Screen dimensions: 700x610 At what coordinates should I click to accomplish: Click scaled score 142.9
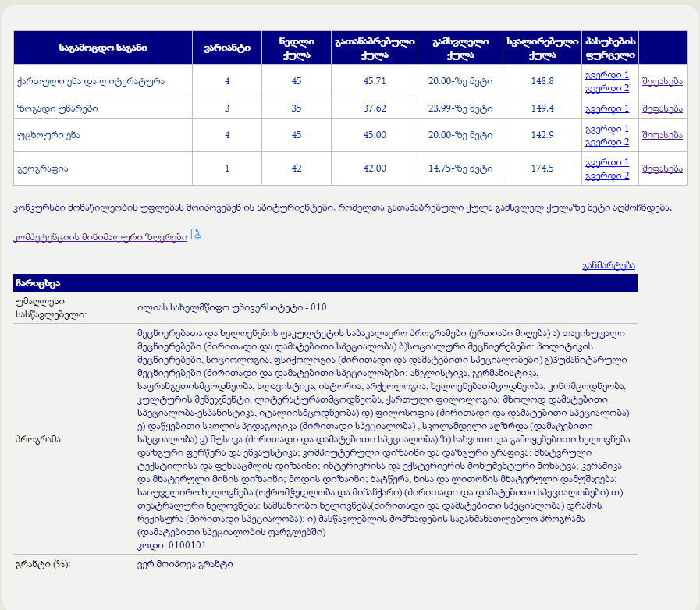(x=542, y=135)
